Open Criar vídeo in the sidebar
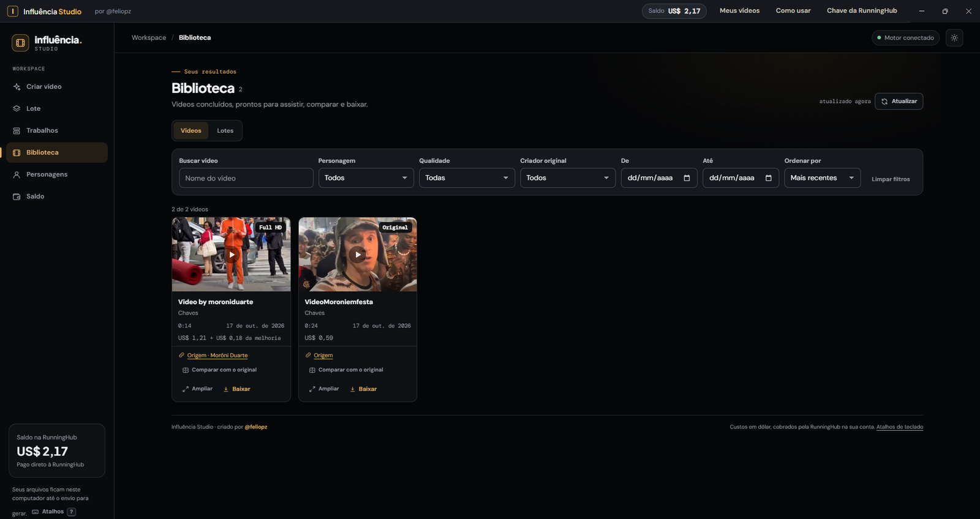 (x=57, y=87)
